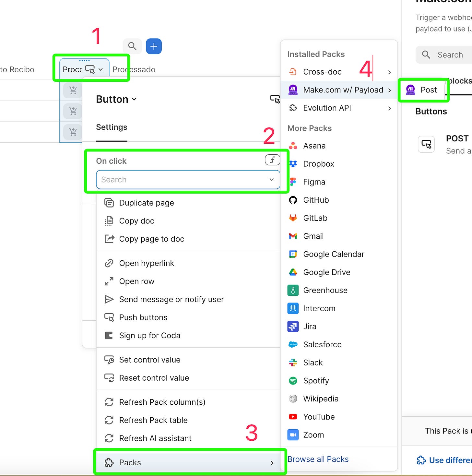The height and width of the screenshot is (476, 472).
Task: Open the Proce column header dropdown chevron
Action: pyautogui.click(x=100, y=69)
